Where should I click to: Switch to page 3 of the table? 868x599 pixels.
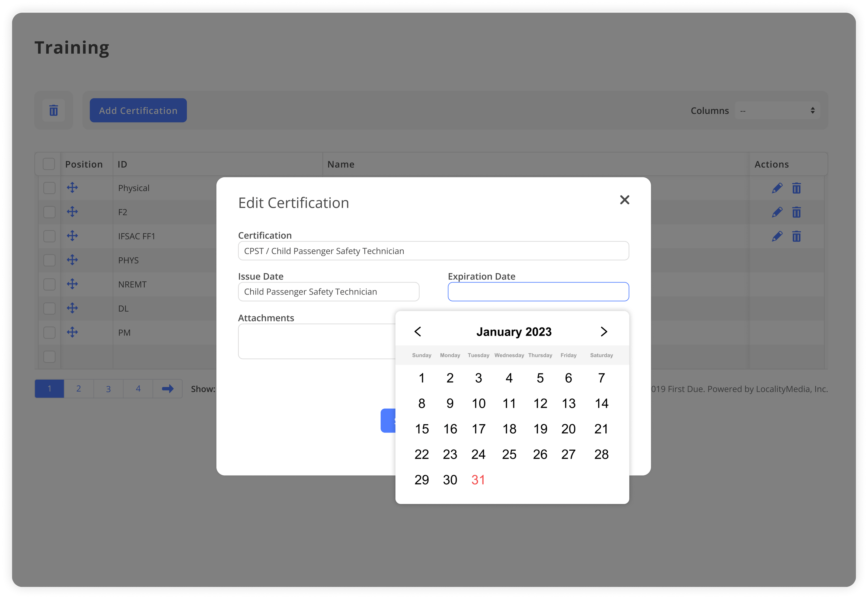coord(108,389)
